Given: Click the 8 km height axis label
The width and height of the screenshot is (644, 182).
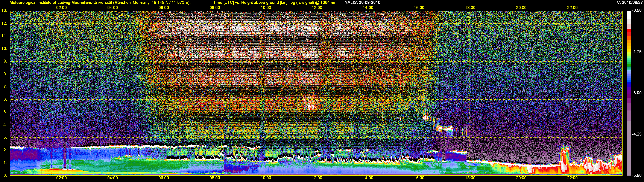Looking at the screenshot, I should 5,74.
